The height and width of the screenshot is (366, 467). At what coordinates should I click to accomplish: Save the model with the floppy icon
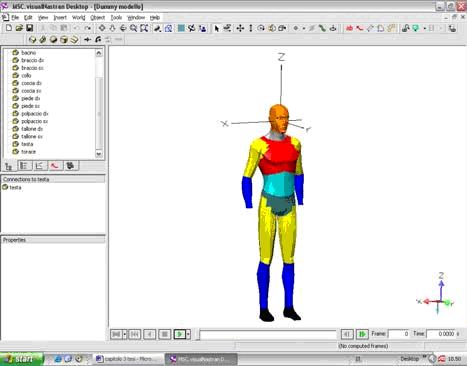point(30,28)
